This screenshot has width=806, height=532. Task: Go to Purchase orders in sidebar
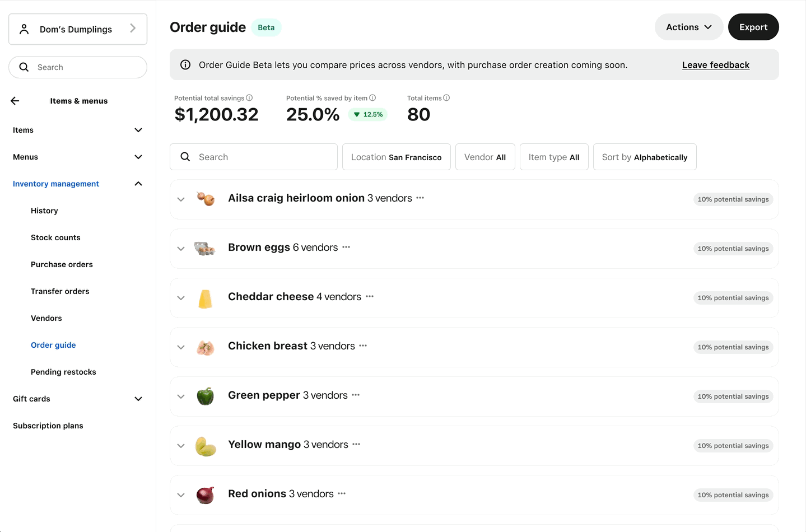[62, 264]
